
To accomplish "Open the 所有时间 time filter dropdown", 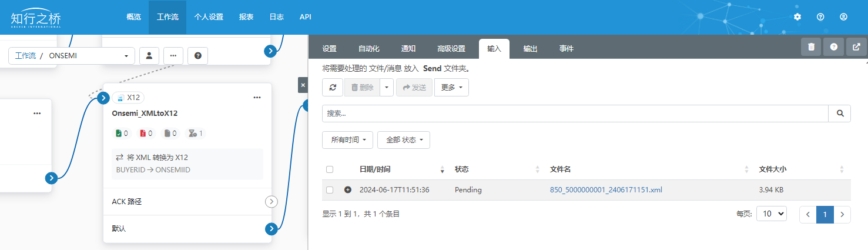I will (x=348, y=140).
